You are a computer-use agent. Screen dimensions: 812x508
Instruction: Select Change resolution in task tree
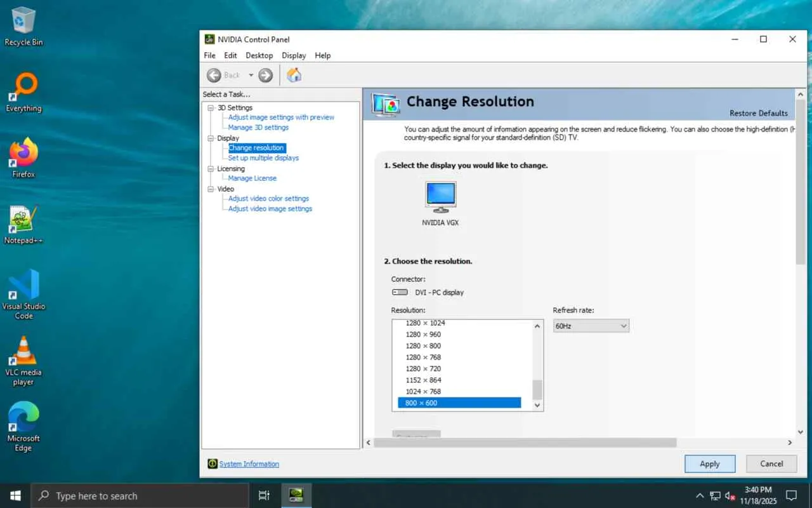[x=256, y=148]
